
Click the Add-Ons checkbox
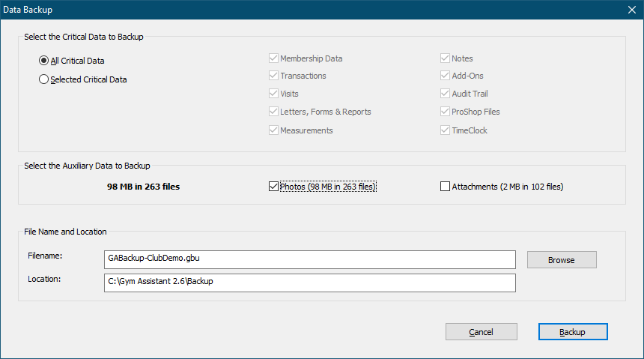point(446,76)
